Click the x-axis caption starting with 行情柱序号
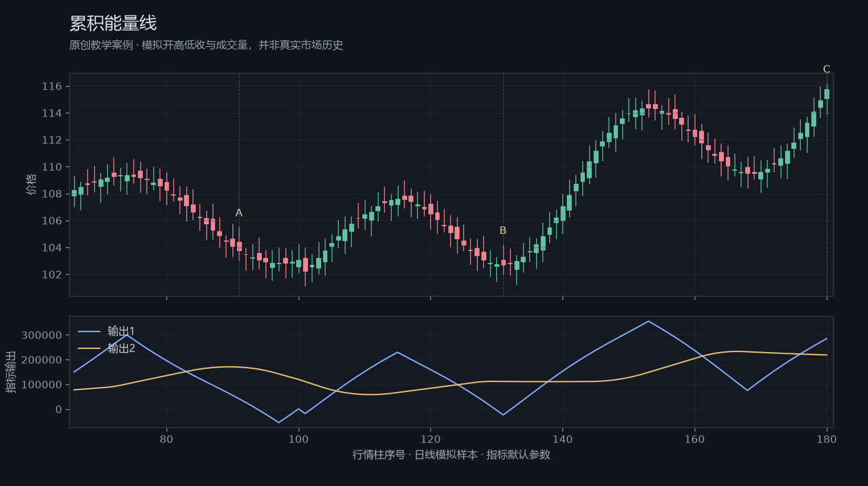 click(451, 455)
